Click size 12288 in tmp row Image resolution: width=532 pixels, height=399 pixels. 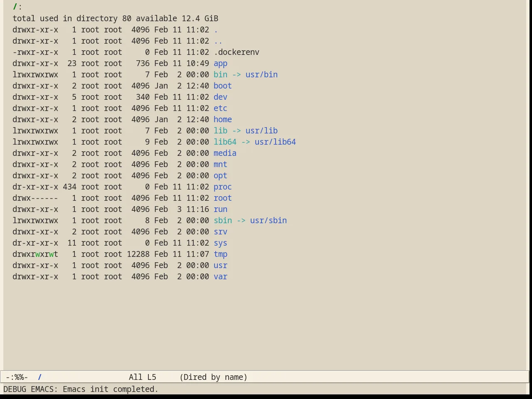[x=138, y=254]
